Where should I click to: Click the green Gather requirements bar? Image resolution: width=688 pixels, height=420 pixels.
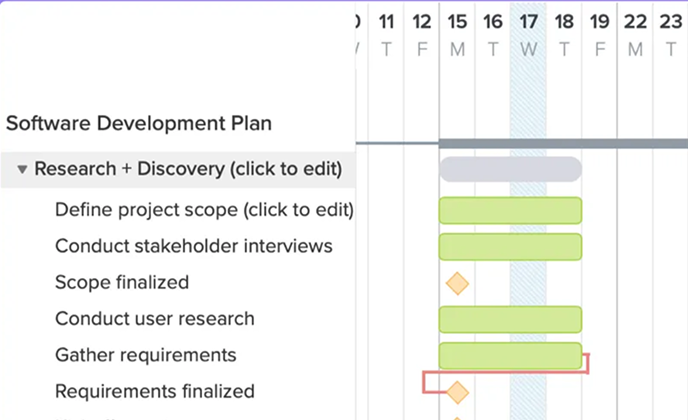510,355
